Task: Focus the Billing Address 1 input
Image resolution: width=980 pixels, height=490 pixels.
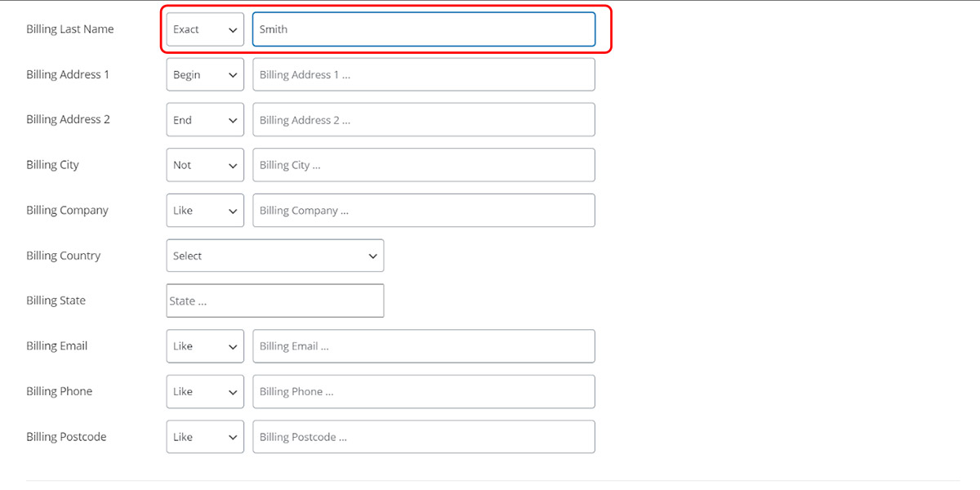Action: [423, 74]
